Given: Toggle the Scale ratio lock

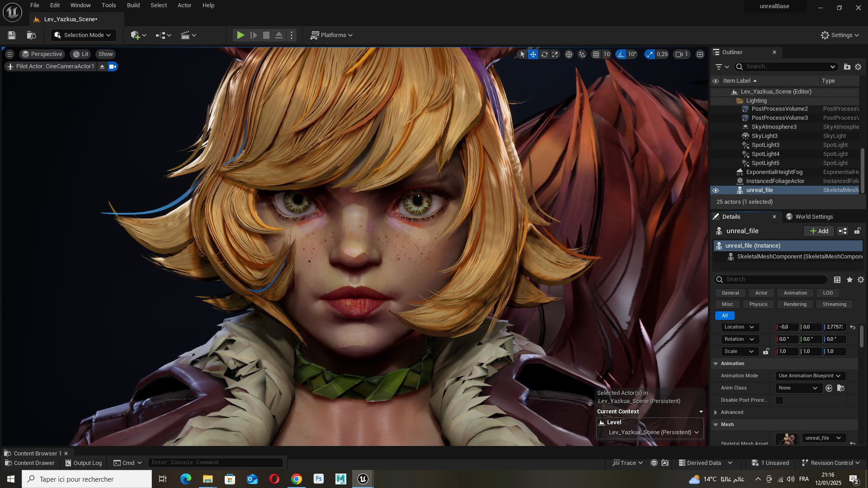Looking at the screenshot, I should tap(766, 352).
